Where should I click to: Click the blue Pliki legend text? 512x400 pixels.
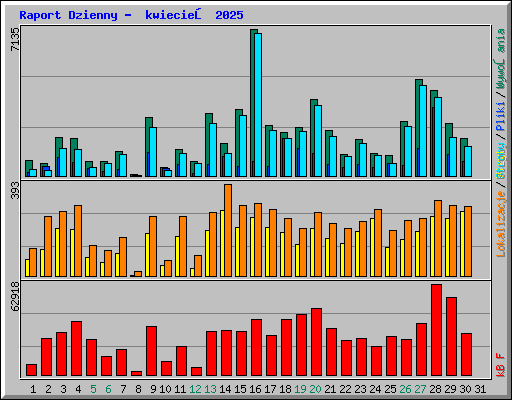pos(501,117)
